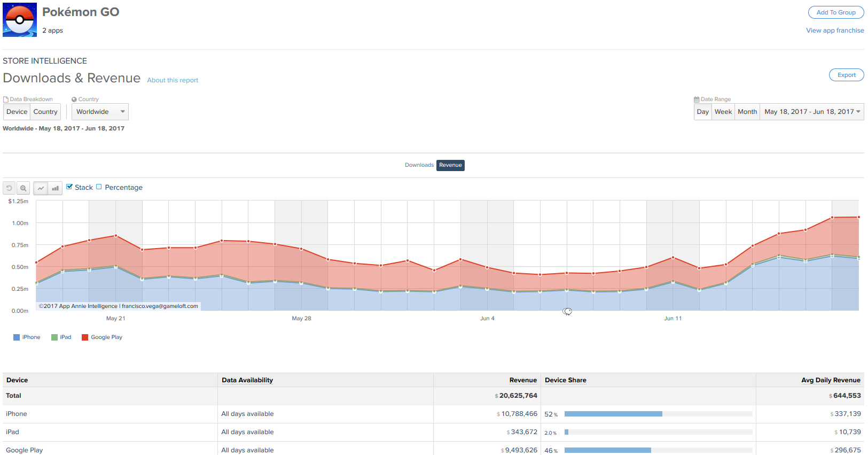868x455 pixels.
Task: Click the Country data breakdown option
Action: (45, 112)
